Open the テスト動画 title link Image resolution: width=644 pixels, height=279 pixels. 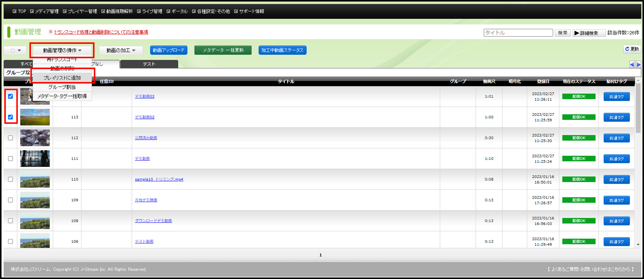pos(144,241)
